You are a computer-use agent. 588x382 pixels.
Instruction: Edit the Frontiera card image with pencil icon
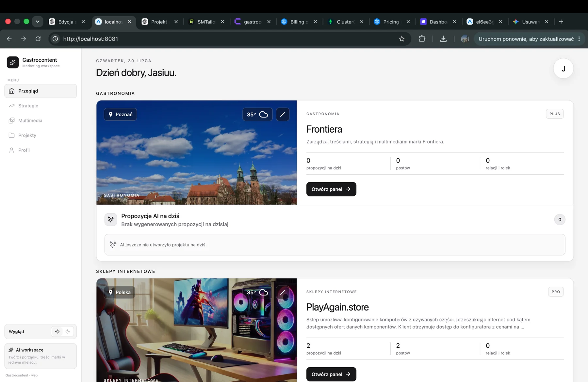pyautogui.click(x=283, y=114)
